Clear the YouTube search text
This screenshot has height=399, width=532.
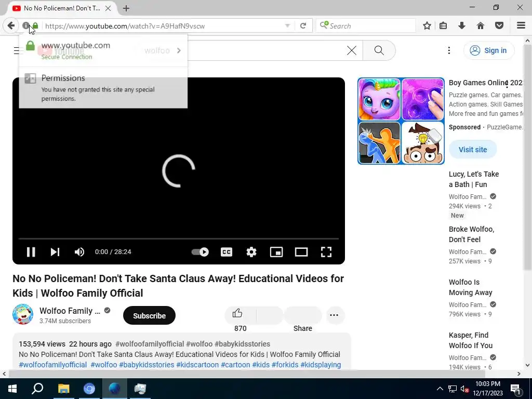(x=352, y=50)
